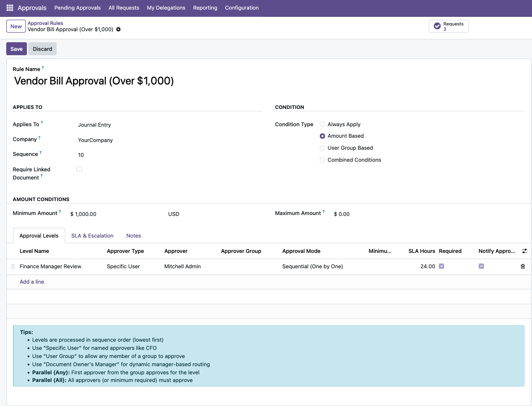Save the approval rule

pos(16,48)
